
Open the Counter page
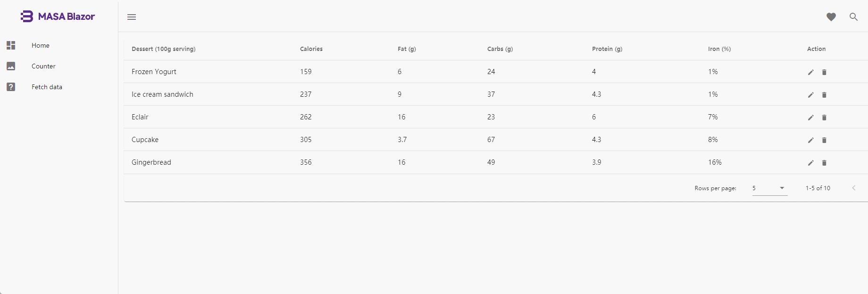point(43,66)
